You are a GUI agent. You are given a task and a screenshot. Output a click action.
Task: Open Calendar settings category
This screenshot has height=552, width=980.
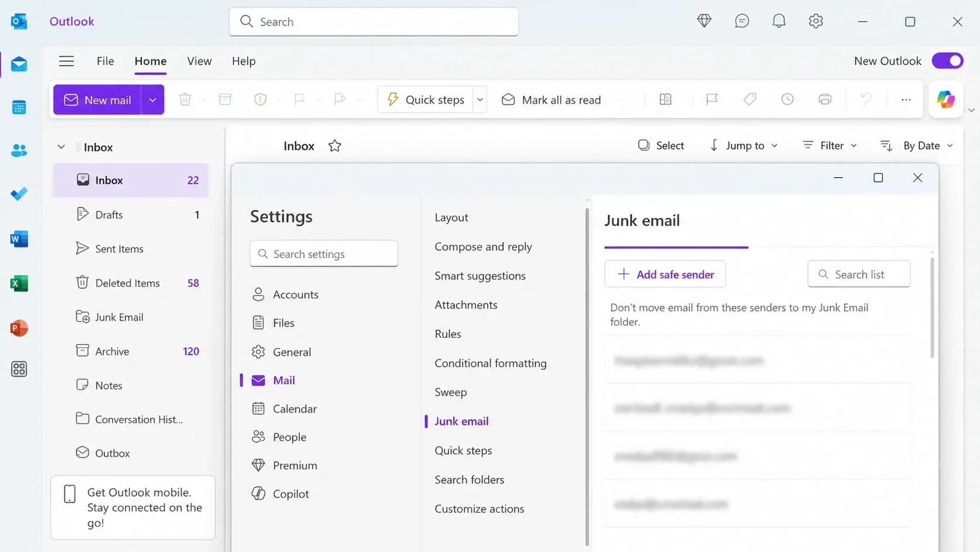coord(285,409)
